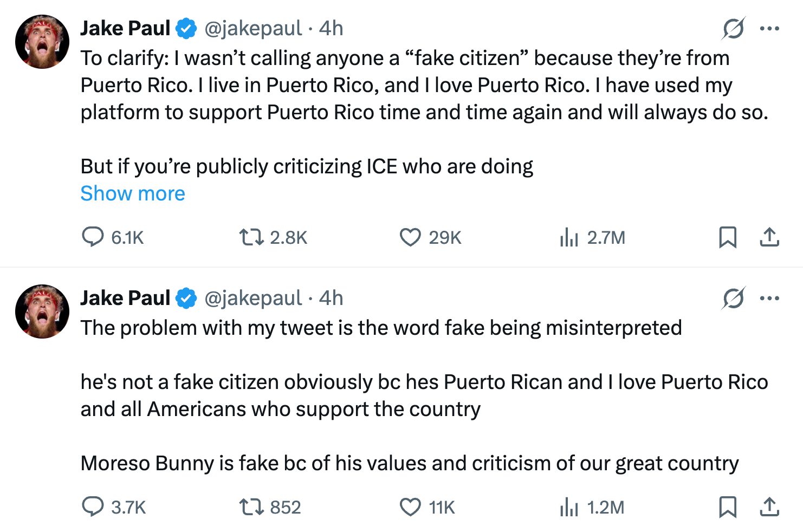Screen dimensions: 803x532
Task: View analytics for the 1.2M views tweet
Action: (x=569, y=507)
